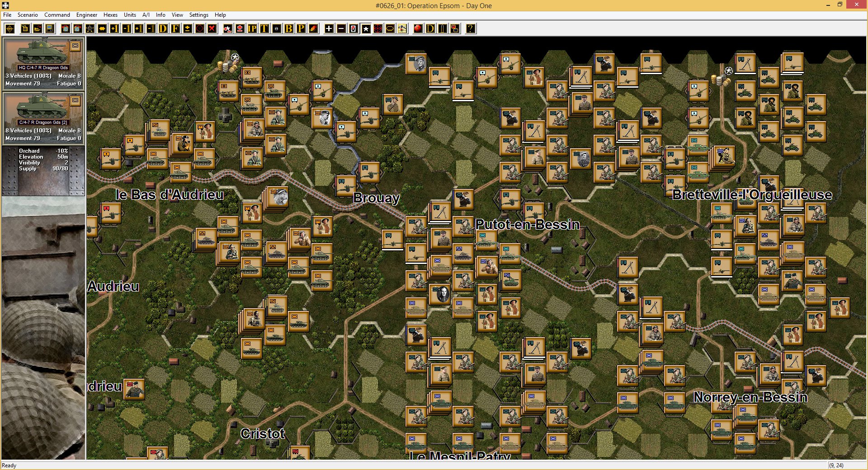
Task: Click the Putot-en-Bessin map label
Action: tap(528, 224)
